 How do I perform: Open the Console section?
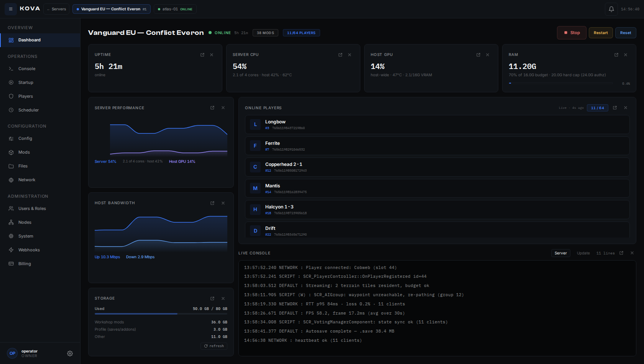(x=40, y=69)
